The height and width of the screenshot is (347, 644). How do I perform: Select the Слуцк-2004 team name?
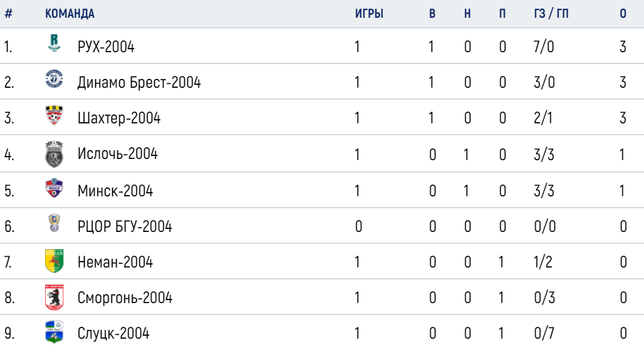pyautogui.click(x=113, y=333)
